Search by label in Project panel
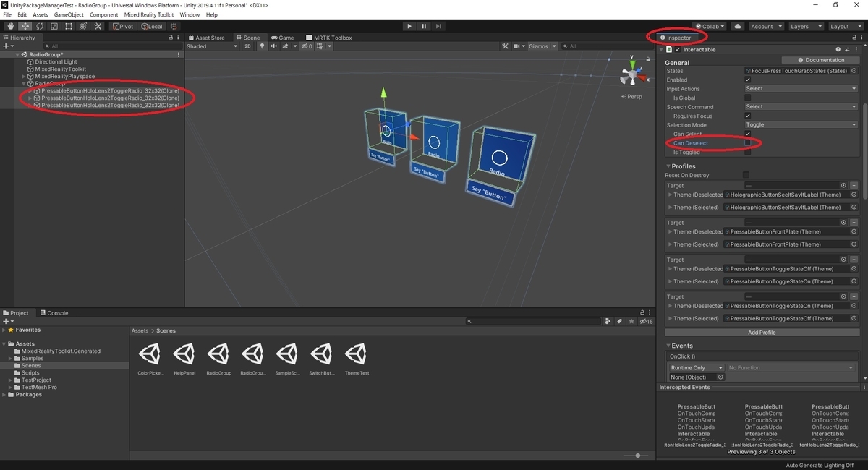The image size is (868, 470). [618, 322]
